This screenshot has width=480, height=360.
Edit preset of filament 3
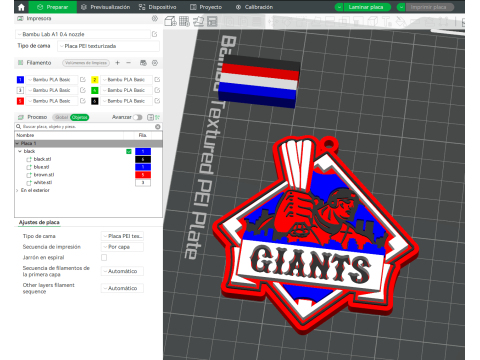[x=83, y=90]
